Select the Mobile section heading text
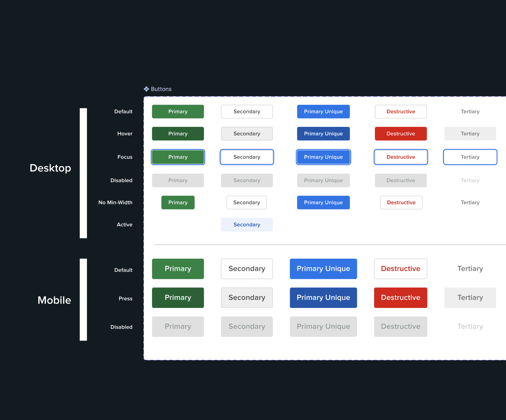This screenshot has width=506, height=420. tap(54, 300)
